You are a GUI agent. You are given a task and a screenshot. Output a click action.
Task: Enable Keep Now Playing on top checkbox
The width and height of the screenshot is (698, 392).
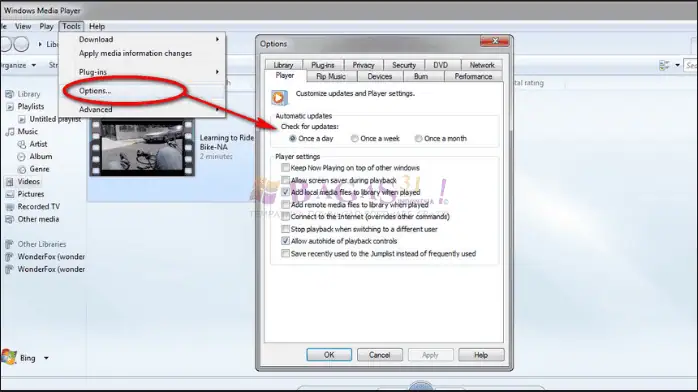coord(285,168)
